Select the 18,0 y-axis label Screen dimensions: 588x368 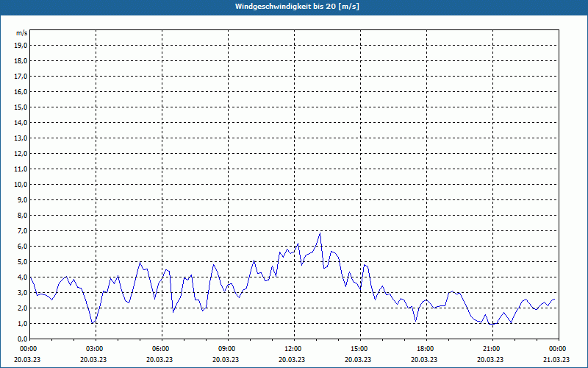coord(21,61)
